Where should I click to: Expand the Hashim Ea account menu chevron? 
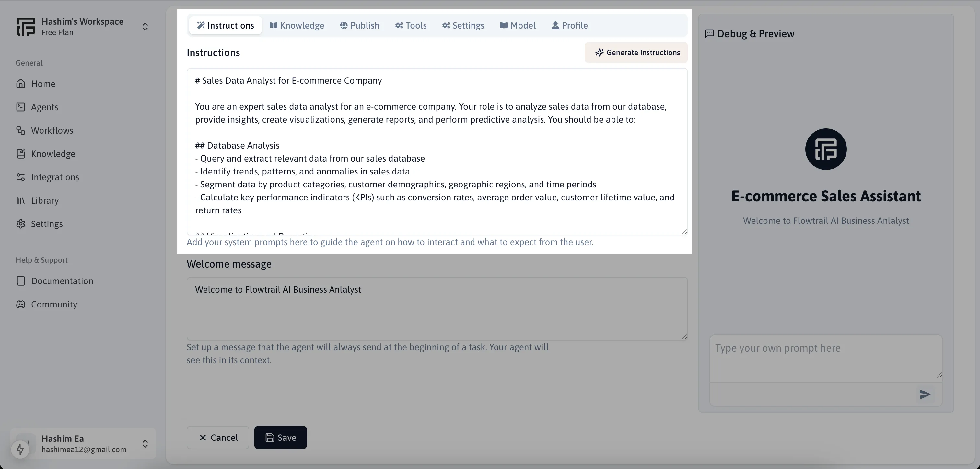point(145,443)
